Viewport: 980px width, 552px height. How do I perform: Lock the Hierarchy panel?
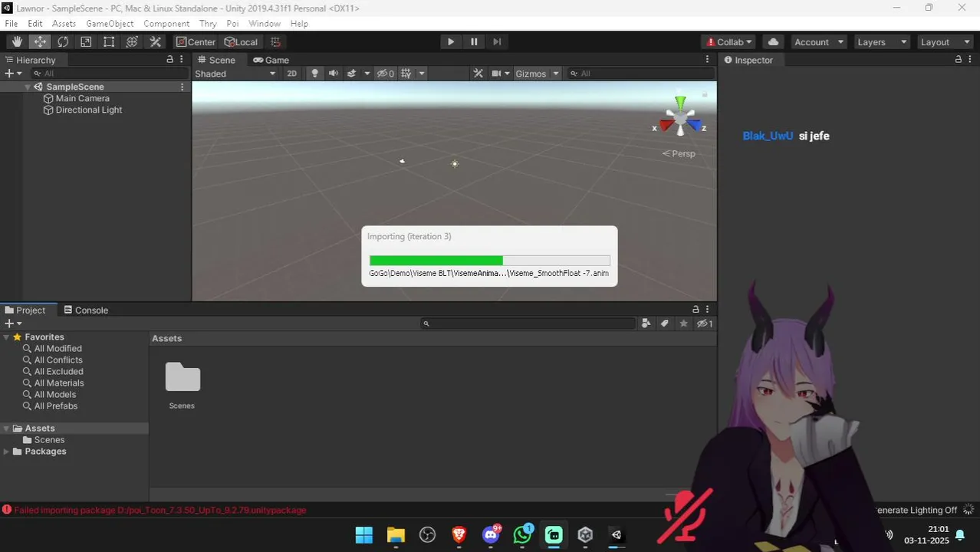coord(170,60)
